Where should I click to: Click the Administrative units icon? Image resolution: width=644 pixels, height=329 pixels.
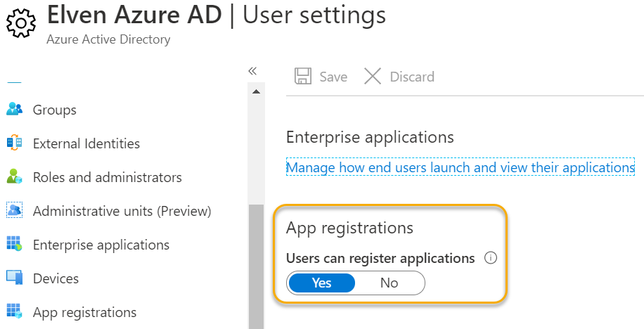point(14,210)
